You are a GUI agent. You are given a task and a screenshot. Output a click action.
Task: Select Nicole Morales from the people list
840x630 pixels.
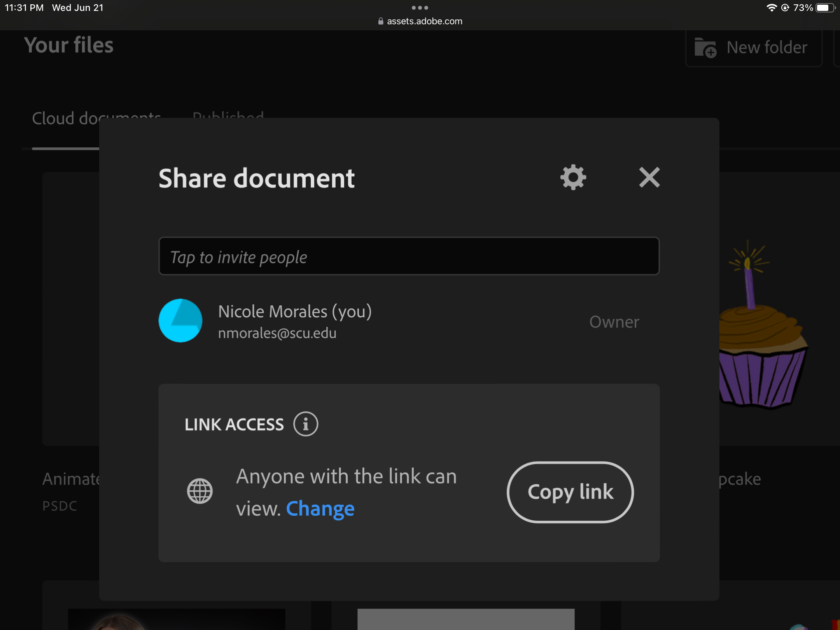(x=294, y=320)
